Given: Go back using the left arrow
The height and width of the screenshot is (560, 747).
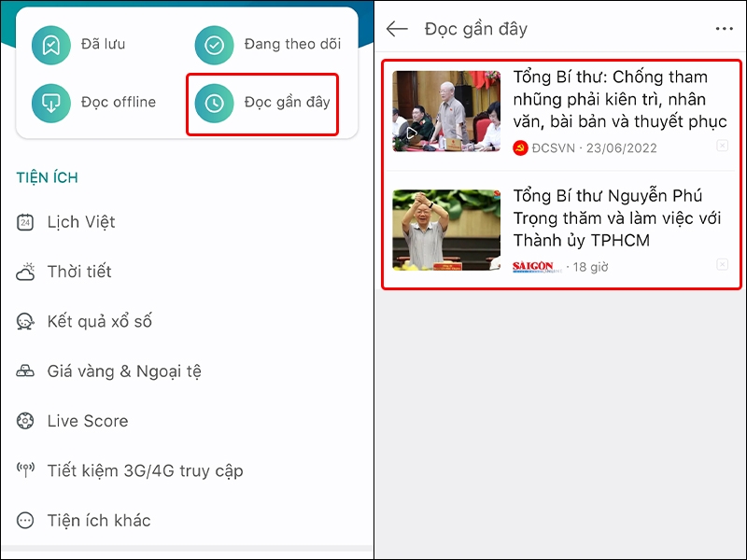Looking at the screenshot, I should tap(397, 29).
